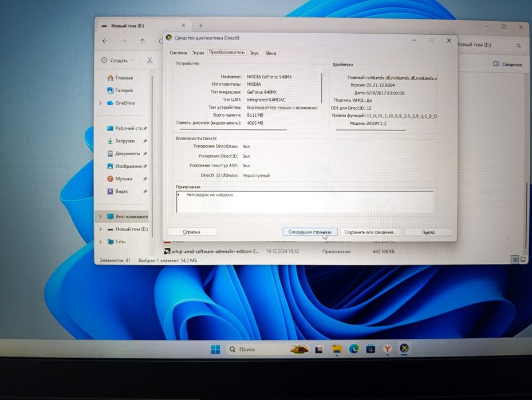
Task: Go back in File Explorer
Action: (105, 41)
